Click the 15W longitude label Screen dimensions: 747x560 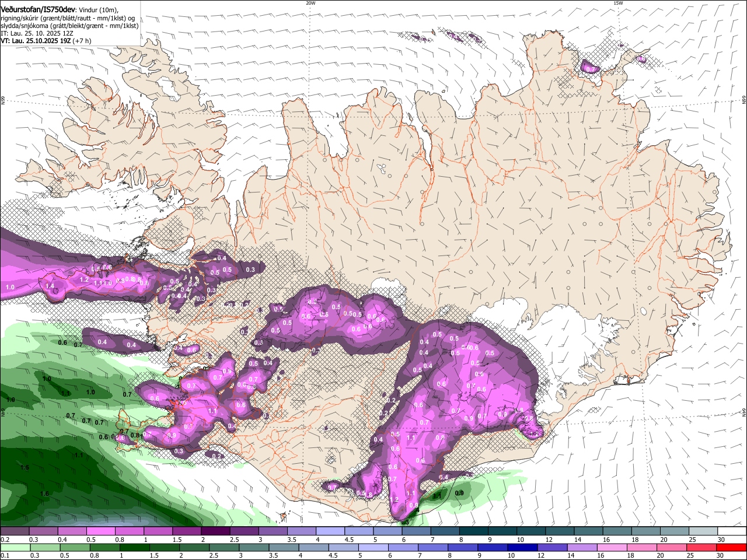click(x=618, y=3)
